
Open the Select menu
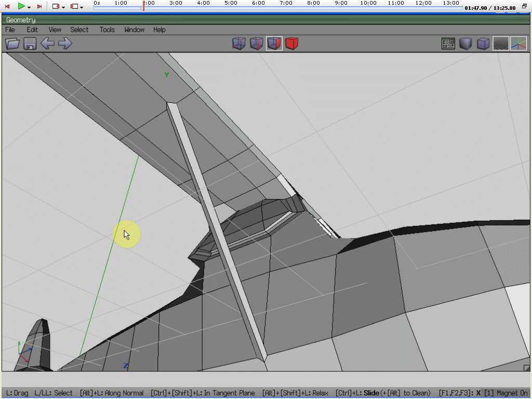point(79,30)
